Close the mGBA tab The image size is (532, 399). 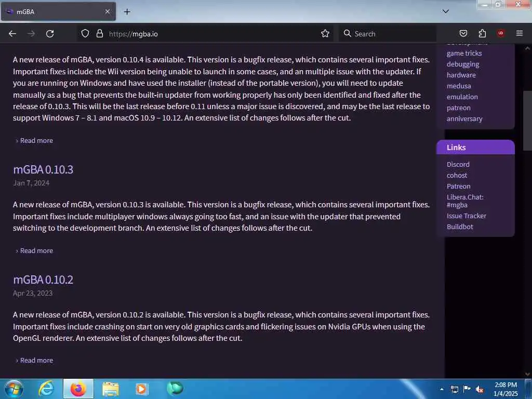click(107, 12)
